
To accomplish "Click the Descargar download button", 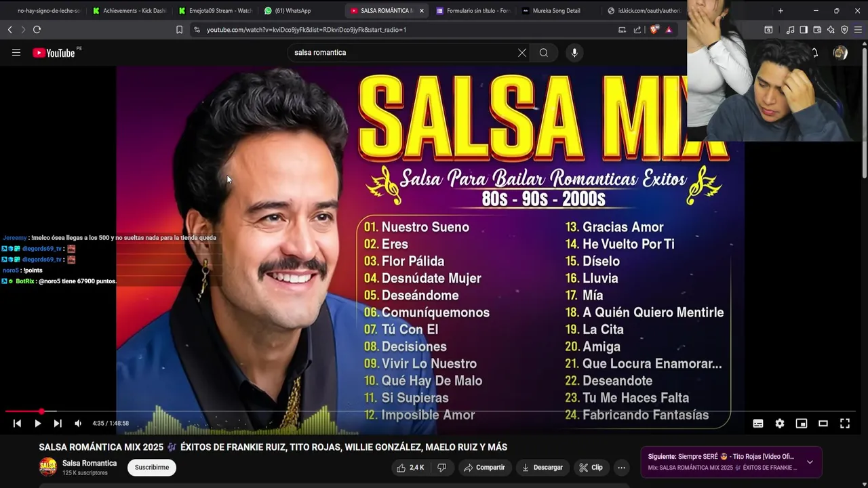I will click(542, 468).
